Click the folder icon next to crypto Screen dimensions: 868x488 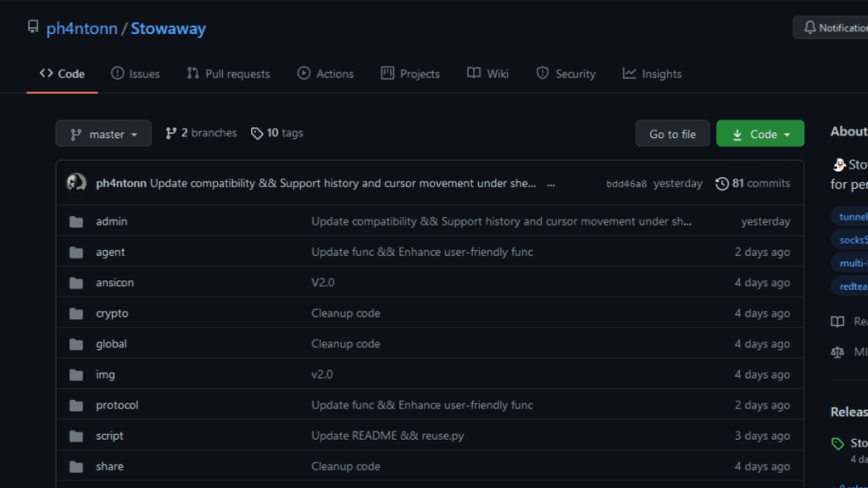pos(76,313)
